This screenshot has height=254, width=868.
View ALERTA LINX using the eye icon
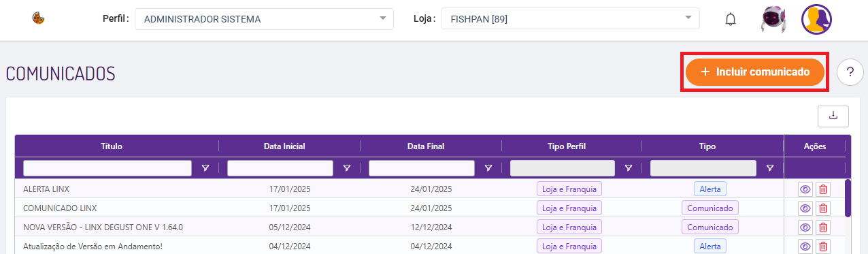tap(805, 189)
